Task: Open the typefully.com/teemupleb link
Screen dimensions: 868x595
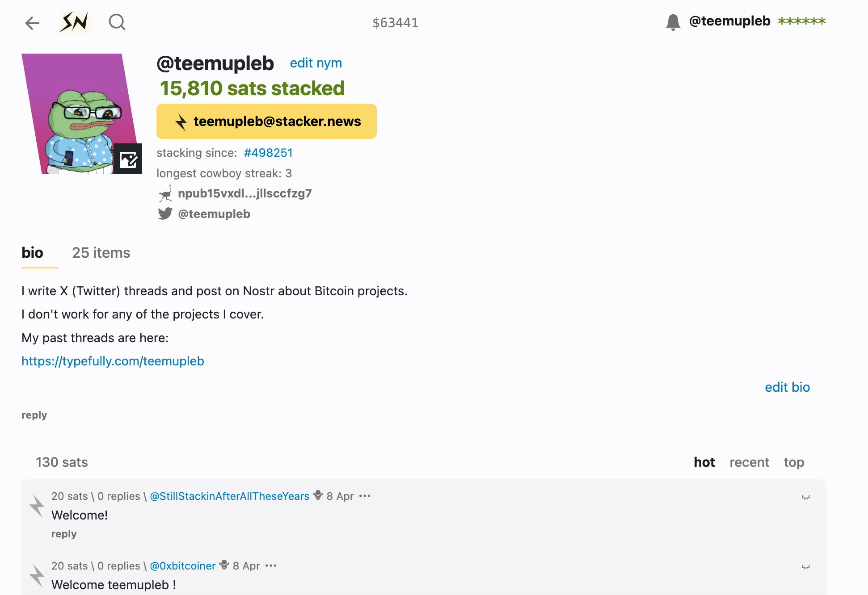Action: (x=113, y=361)
